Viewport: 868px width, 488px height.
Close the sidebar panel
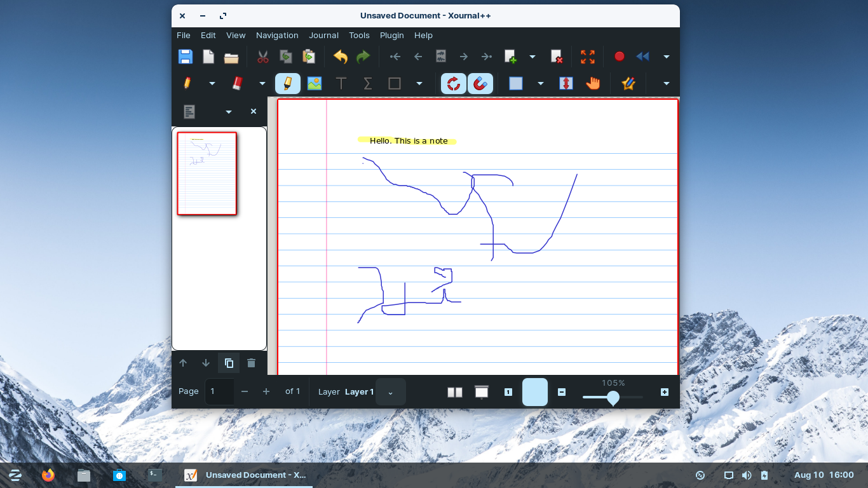[x=254, y=111]
